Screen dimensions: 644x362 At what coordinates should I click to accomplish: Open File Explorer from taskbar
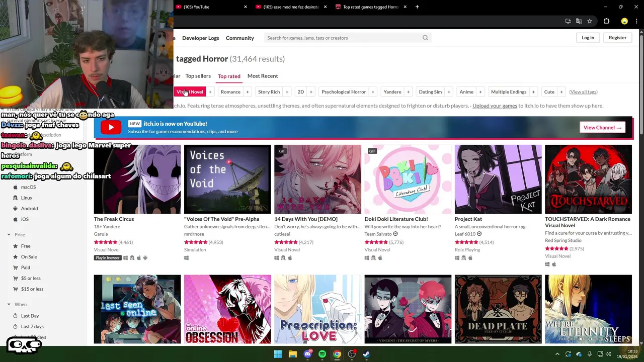click(292, 354)
